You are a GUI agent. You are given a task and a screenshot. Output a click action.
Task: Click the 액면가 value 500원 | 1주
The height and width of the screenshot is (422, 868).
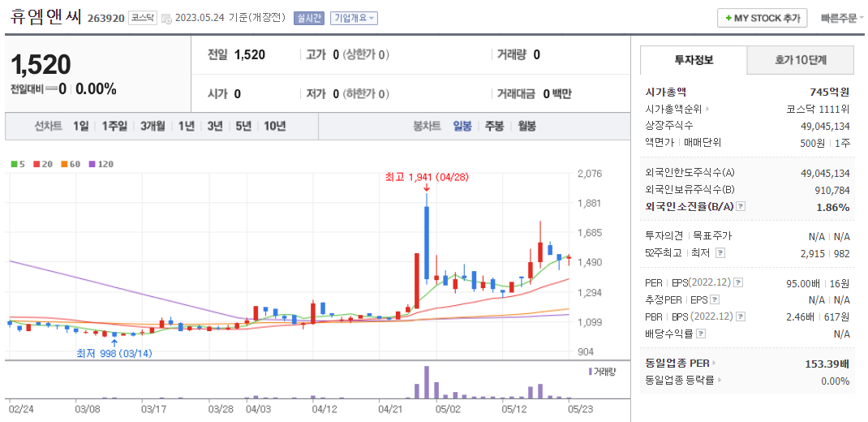[825, 143]
